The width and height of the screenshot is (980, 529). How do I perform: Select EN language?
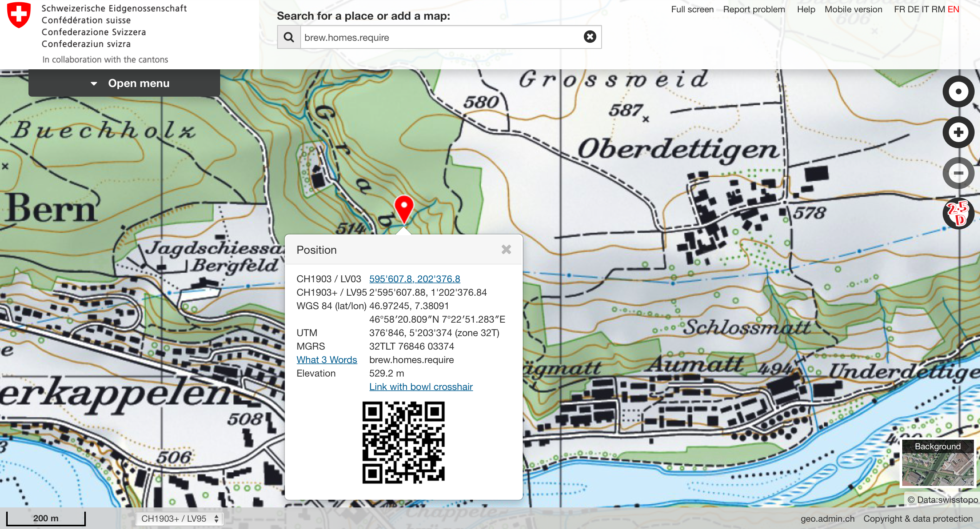pos(953,9)
